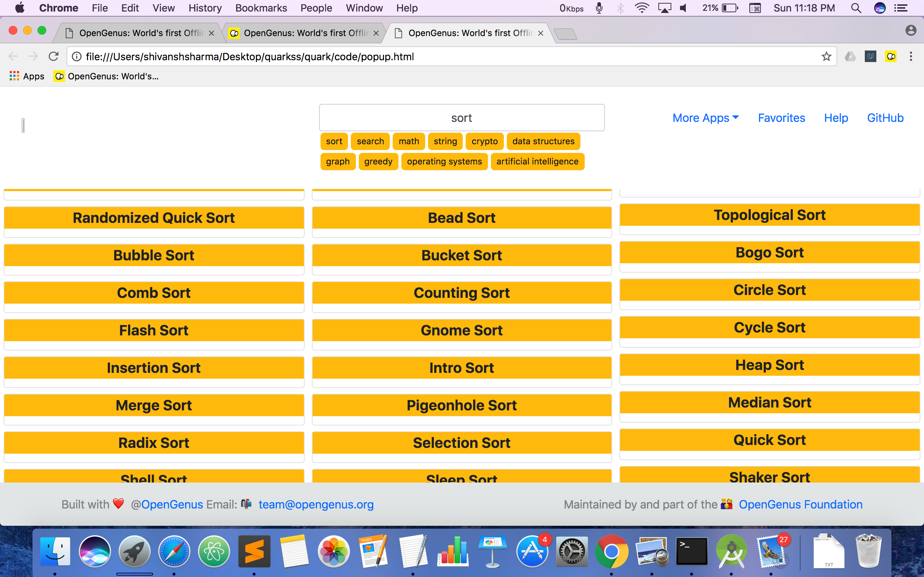Open the Bubble Sort card

tap(154, 255)
